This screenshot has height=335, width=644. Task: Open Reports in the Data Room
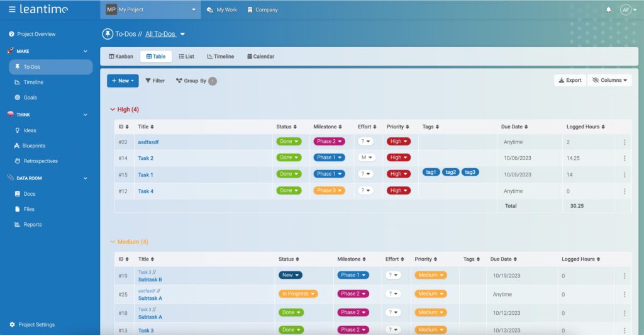coord(32,224)
